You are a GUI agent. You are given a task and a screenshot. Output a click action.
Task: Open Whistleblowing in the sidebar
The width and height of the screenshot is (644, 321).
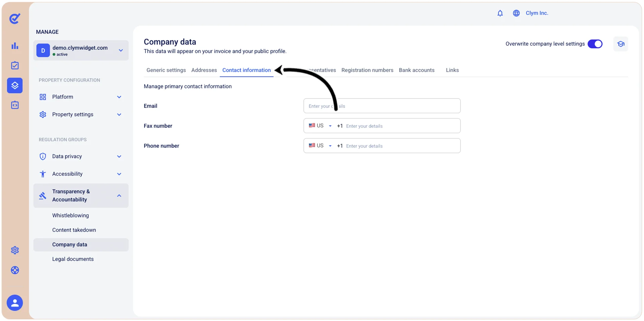pyautogui.click(x=71, y=215)
